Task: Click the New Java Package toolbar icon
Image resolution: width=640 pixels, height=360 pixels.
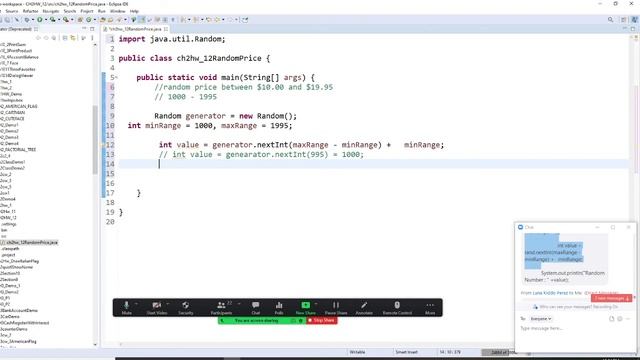Action: (x=80, y=20)
